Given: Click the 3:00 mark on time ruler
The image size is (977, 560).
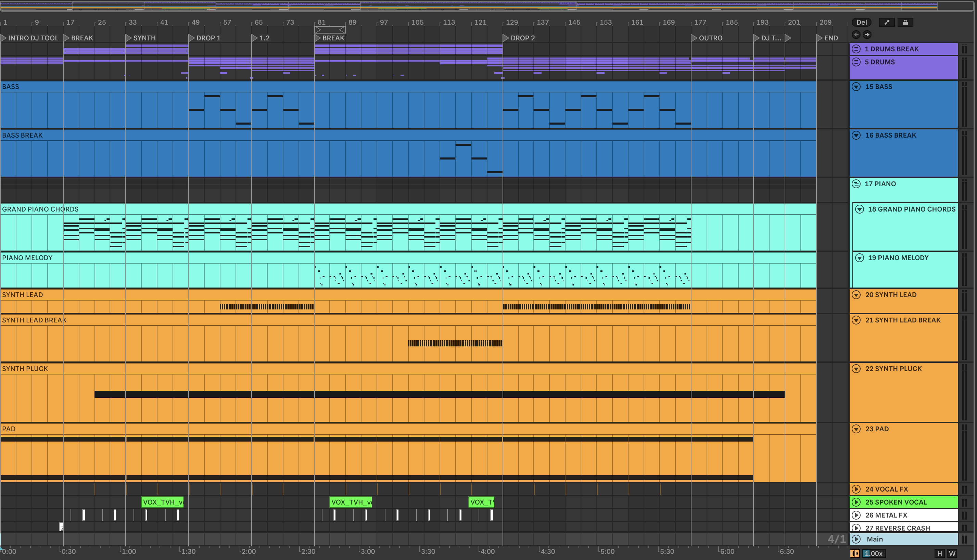Looking at the screenshot, I should pos(367,551).
